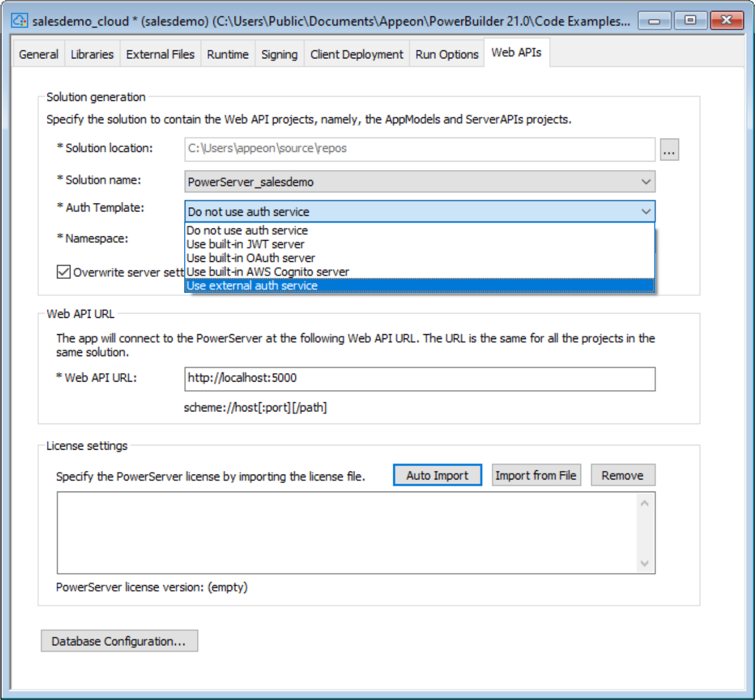
Task: Click the Solution location path field
Action: [419, 149]
